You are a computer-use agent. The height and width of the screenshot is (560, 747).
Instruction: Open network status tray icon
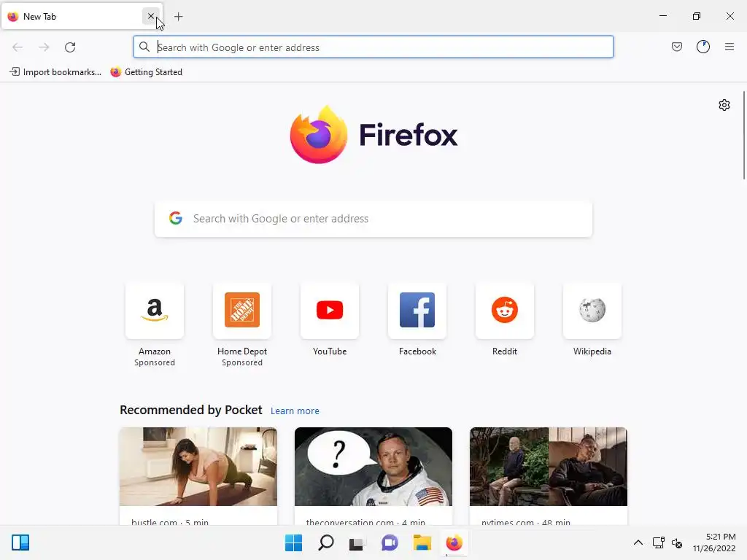659,542
